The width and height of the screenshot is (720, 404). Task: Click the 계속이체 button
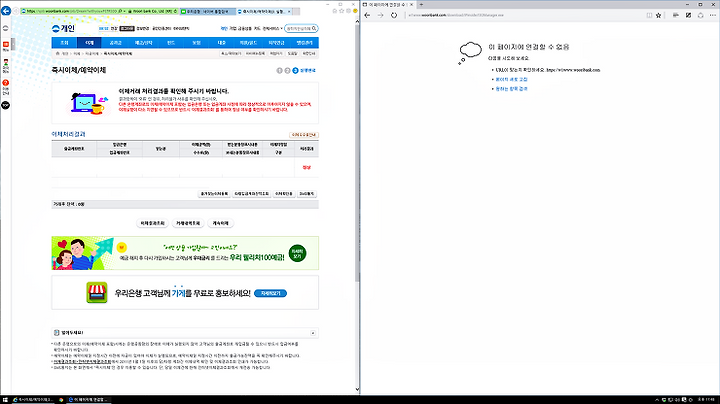220,223
